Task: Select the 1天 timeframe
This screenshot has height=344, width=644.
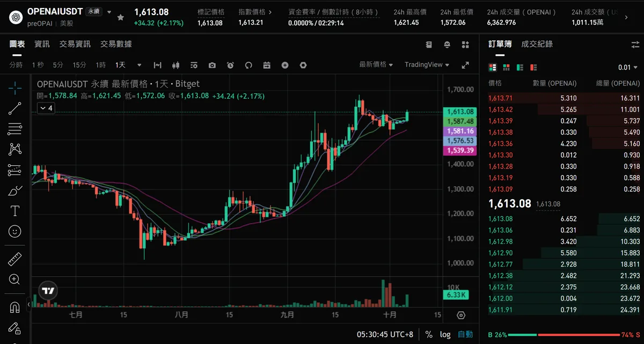Action: click(121, 65)
